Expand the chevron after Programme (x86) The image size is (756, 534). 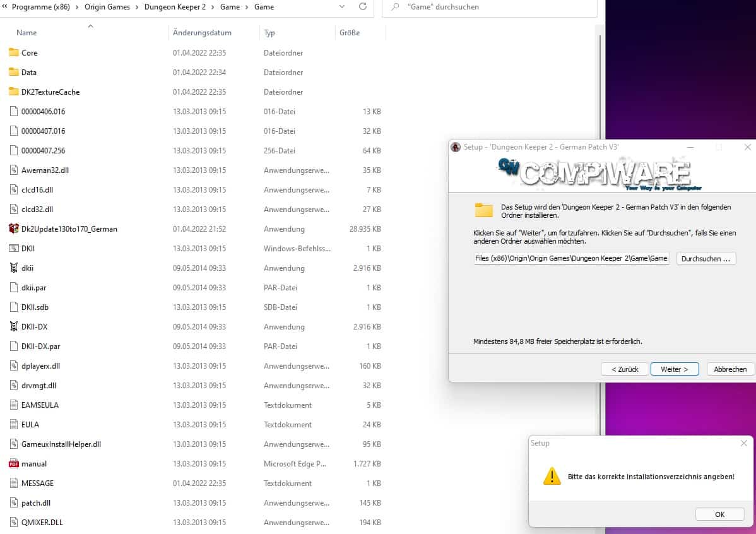click(x=77, y=7)
